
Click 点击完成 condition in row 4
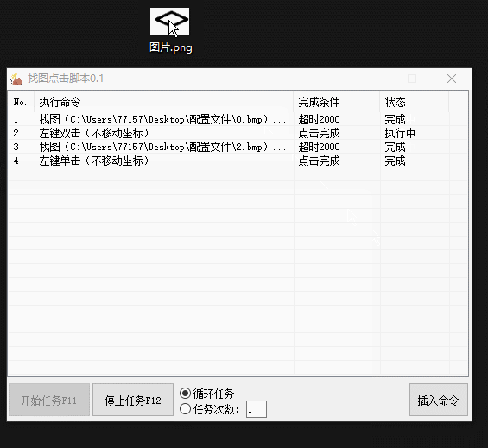(x=319, y=161)
